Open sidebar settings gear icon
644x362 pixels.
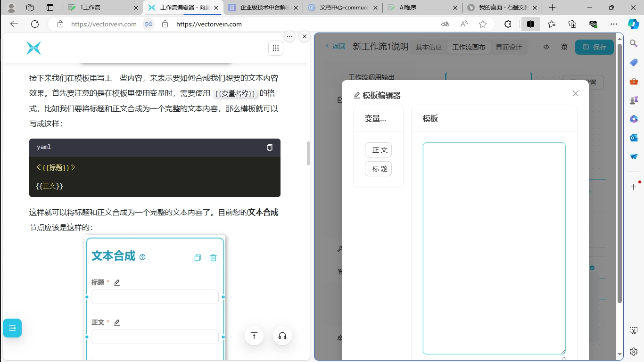[x=634, y=352]
